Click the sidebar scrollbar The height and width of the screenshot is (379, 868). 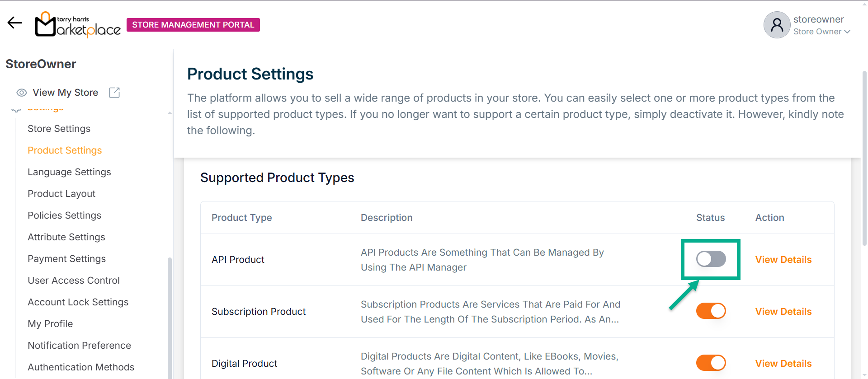170,316
